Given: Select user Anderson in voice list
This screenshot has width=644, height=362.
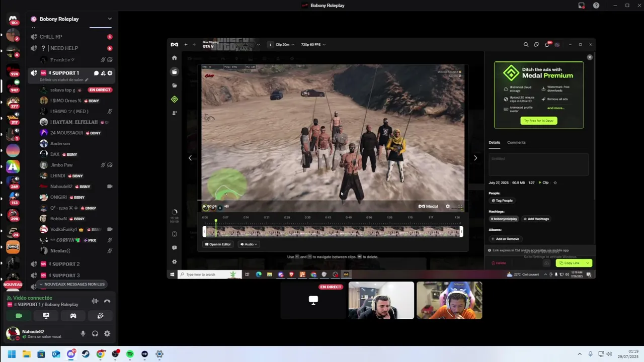Looking at the screenshot, I should pos(76,144).
